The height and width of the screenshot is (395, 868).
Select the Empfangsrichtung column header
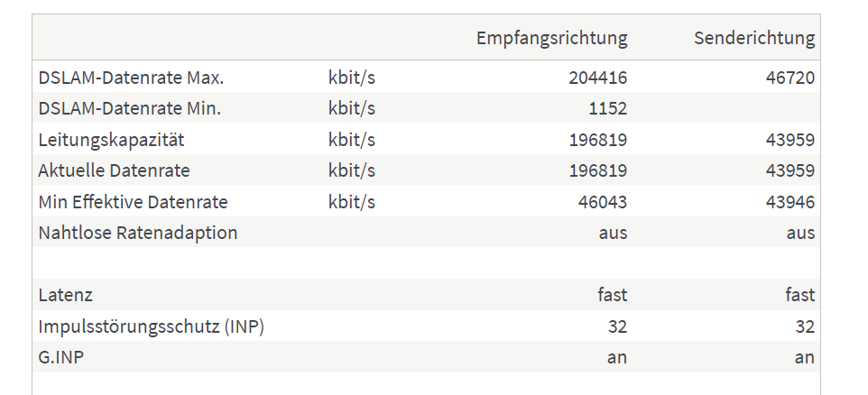(x=551, y=38)
